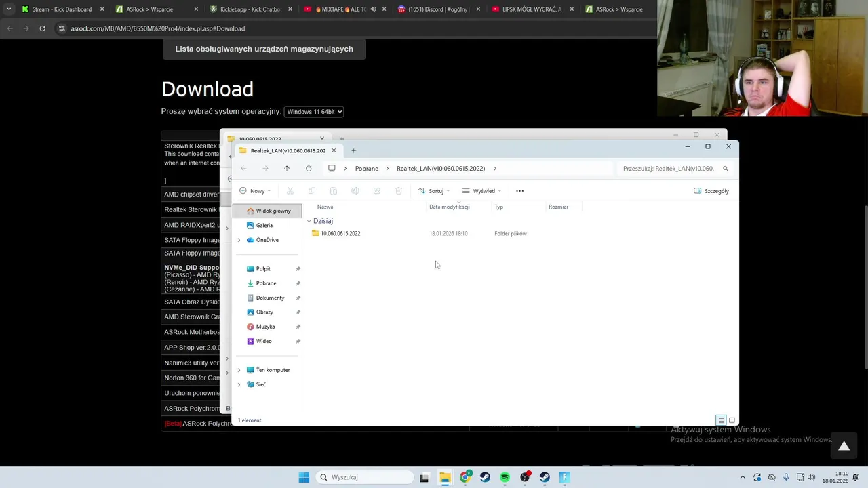Screen dimensions: 868x488
Task: Open the Nowy (New) item menu
Action: (x=255, y=191)
